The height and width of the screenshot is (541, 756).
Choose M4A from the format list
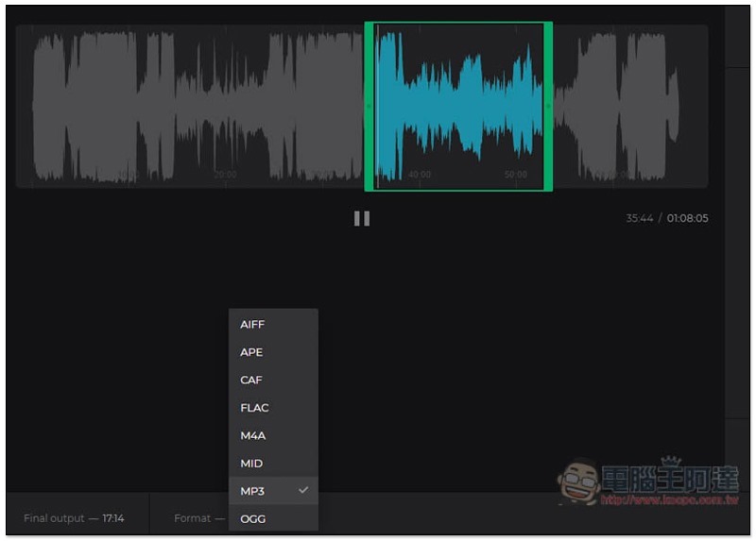[251, 435]
